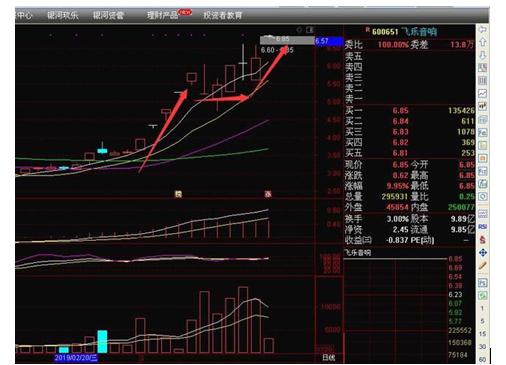Select the blue four-way move tool
Viewport: 506px width, 365px height.
[482, 253]
